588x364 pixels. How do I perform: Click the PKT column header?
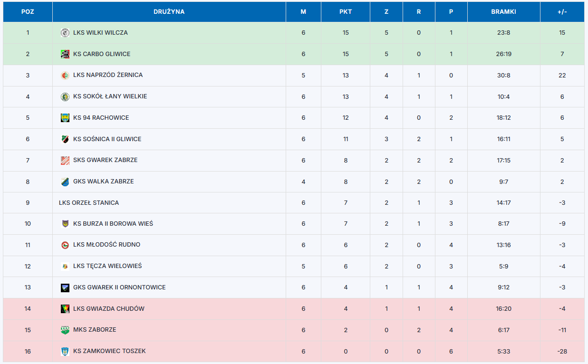(x=346, y=12)
